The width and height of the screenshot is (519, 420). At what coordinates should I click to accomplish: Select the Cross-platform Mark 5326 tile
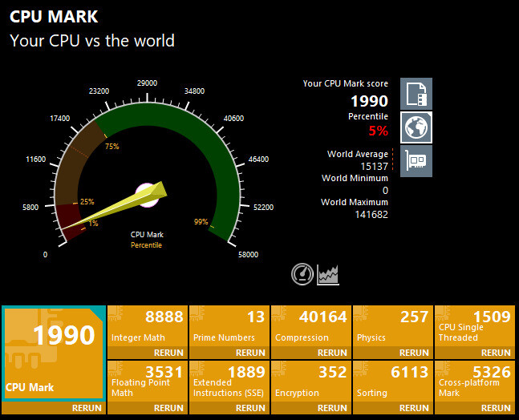(x=475, y=382)
